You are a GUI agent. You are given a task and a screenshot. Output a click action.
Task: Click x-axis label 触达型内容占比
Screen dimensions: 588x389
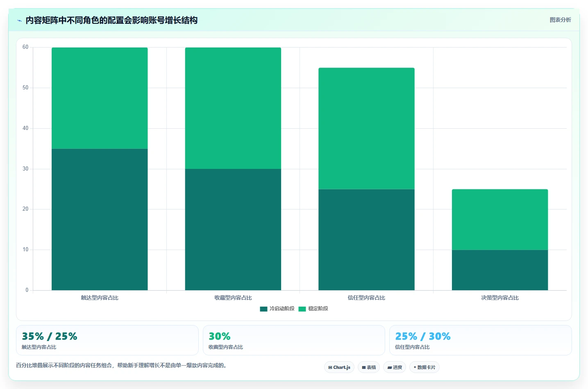[100, 298]
